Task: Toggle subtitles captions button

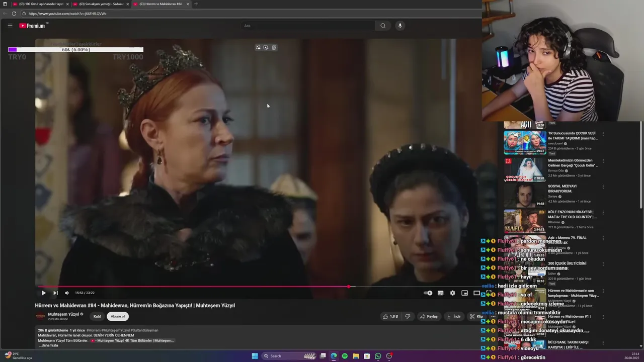Action: coord(440,293)
